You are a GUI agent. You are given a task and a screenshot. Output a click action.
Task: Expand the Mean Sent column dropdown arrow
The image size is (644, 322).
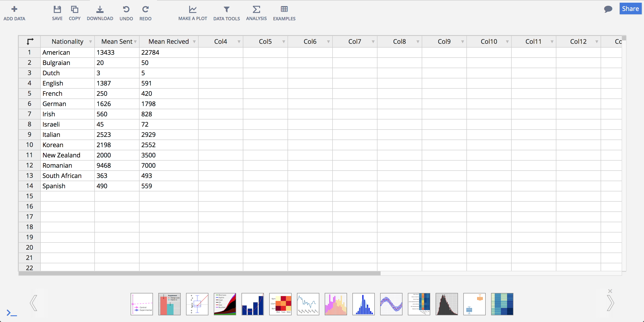click(x=135, y=42)
